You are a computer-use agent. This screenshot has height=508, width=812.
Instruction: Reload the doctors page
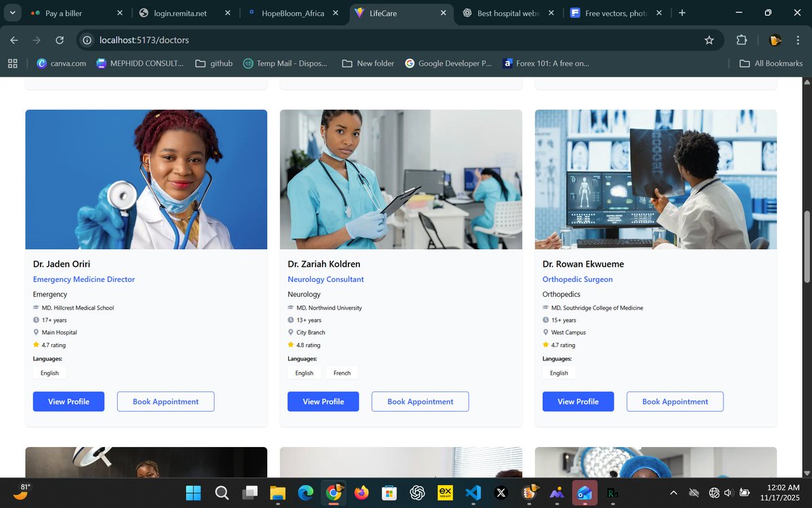point(60,41)
